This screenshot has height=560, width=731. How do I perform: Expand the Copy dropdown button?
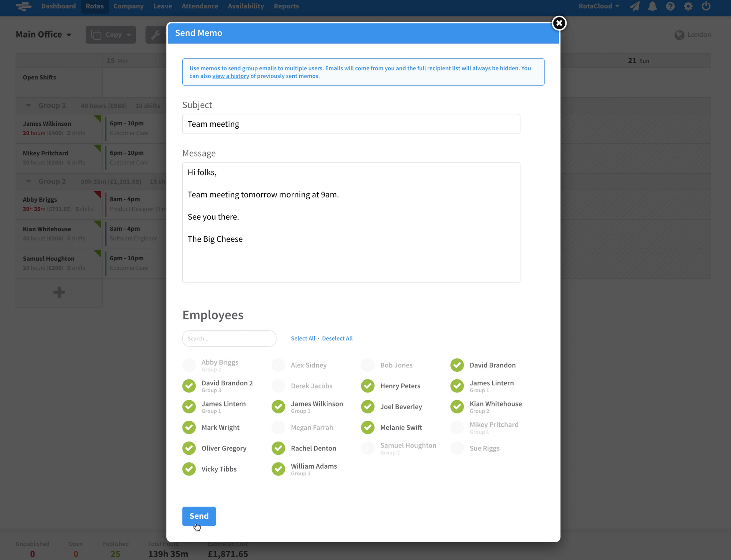point(111,35)
